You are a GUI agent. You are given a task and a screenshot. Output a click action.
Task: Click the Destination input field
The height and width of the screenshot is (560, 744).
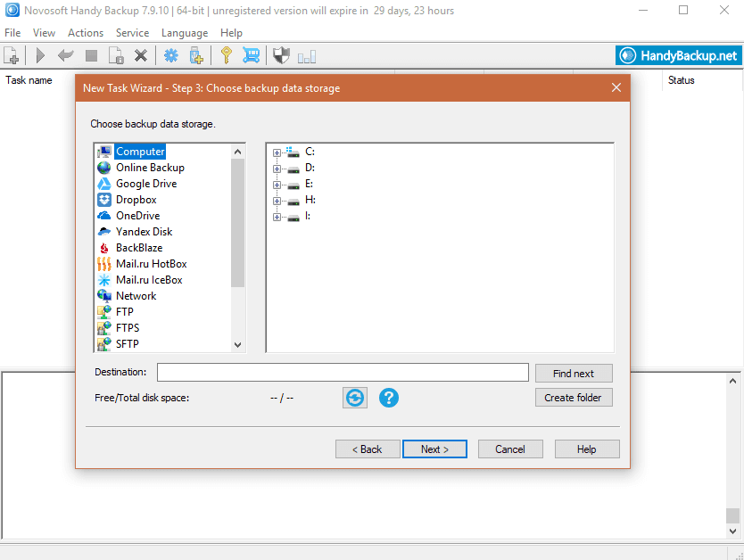(x=343, y=373)
